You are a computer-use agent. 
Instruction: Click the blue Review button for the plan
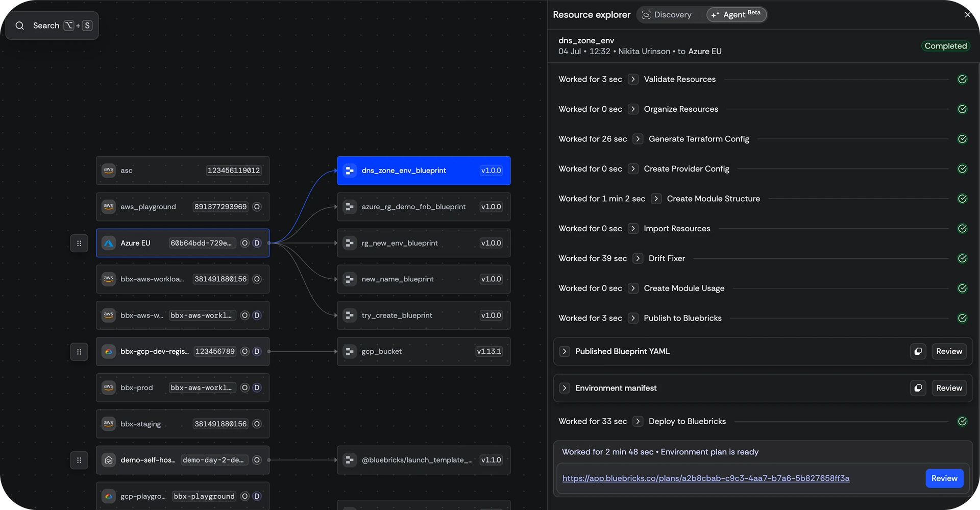point(944,478)
